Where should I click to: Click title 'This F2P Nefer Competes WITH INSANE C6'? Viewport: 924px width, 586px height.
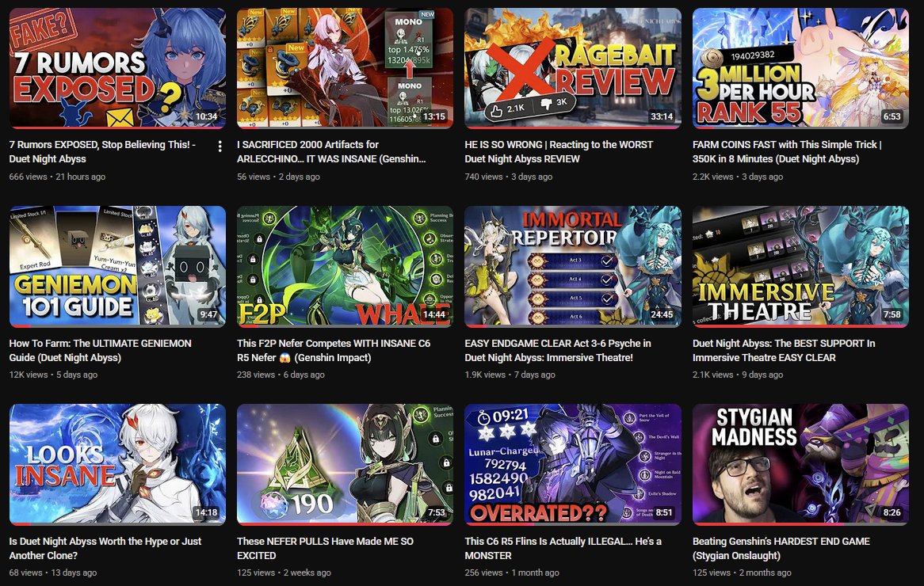[x=334, y=350]
